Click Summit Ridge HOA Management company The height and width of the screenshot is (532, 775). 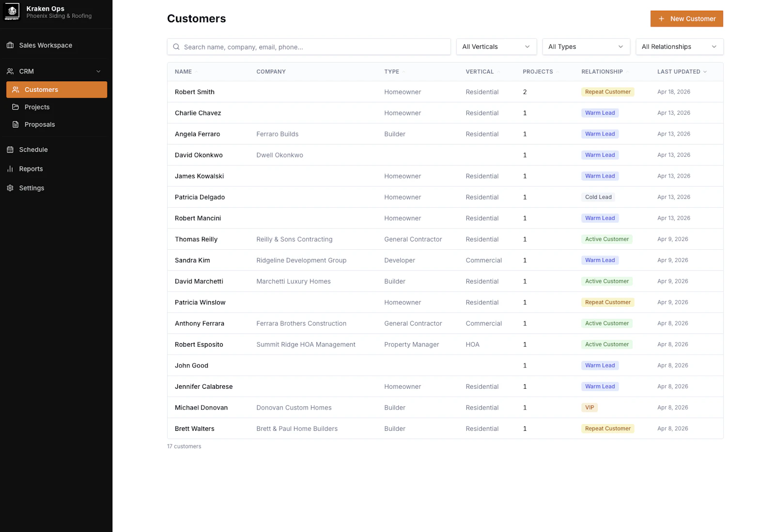coord(306,345)
